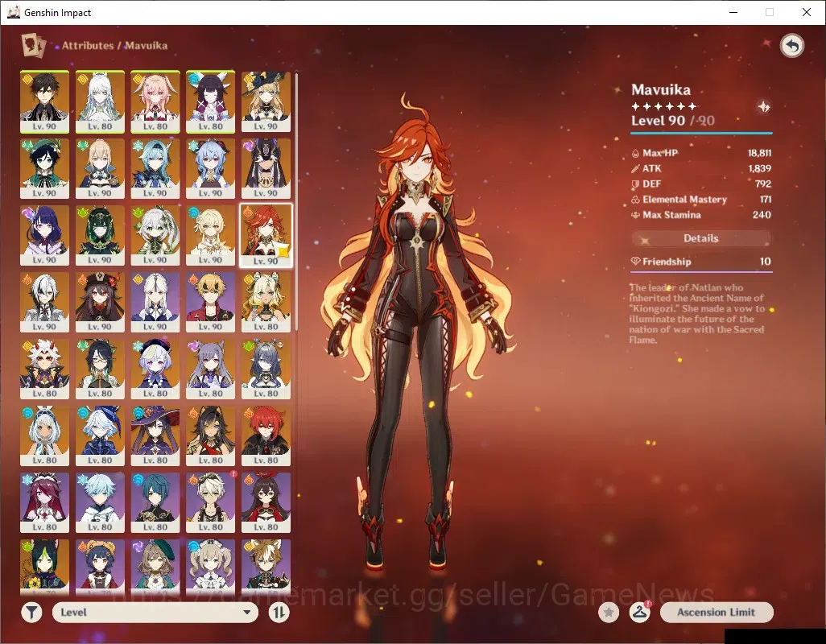Screen dimensions: 826x644
Task: Pick Thoma from the character grid
Action: point(211,302)
